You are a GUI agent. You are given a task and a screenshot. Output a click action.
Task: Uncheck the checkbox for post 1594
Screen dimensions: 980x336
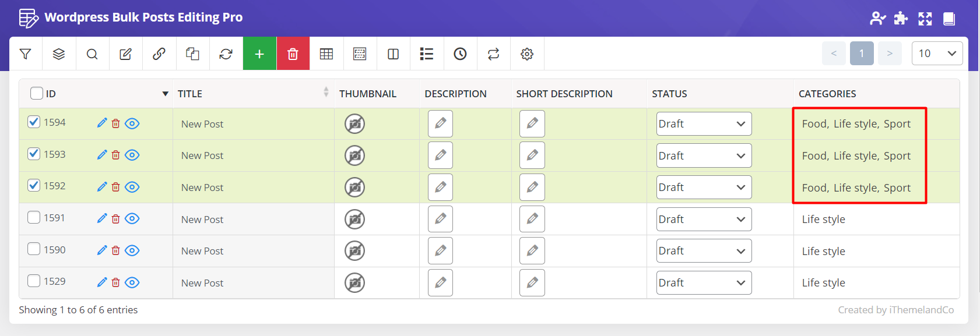point(34,122)
